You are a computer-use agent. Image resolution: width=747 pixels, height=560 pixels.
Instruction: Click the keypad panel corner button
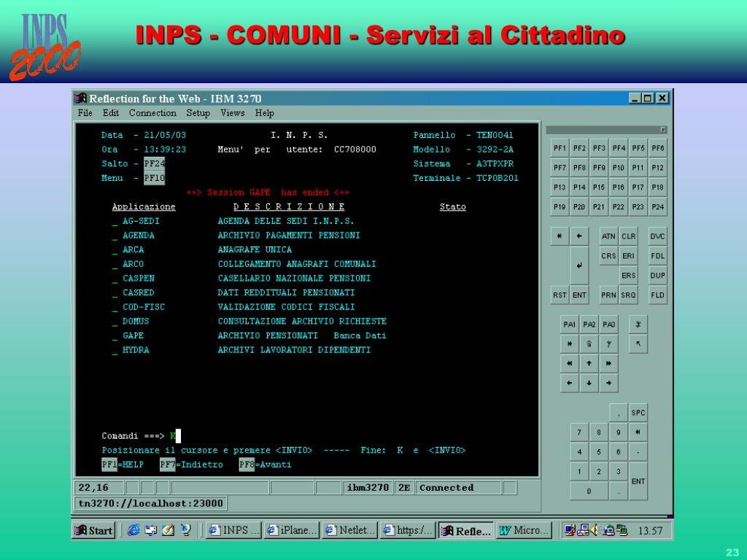click(662, 130)
